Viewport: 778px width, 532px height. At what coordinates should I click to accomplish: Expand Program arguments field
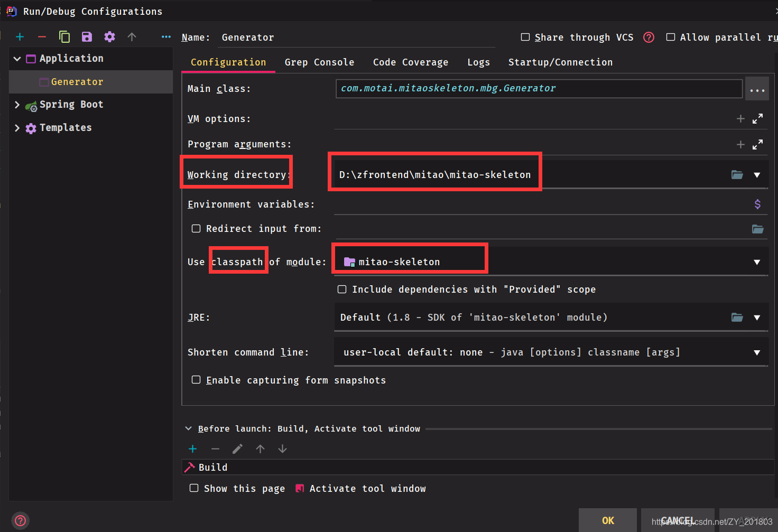point(757,144)
